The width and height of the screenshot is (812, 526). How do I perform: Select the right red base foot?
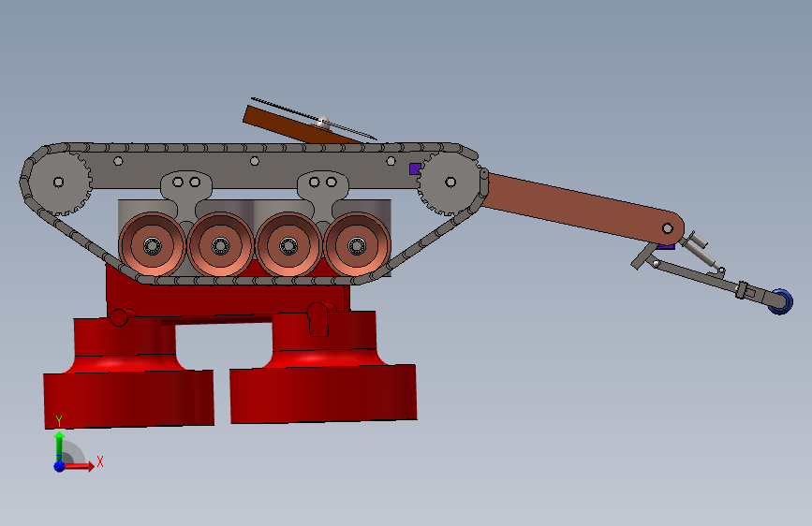(324, 368)
